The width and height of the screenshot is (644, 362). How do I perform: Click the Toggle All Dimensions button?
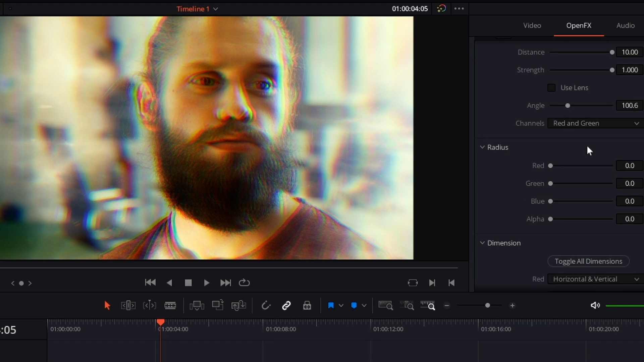588,261
